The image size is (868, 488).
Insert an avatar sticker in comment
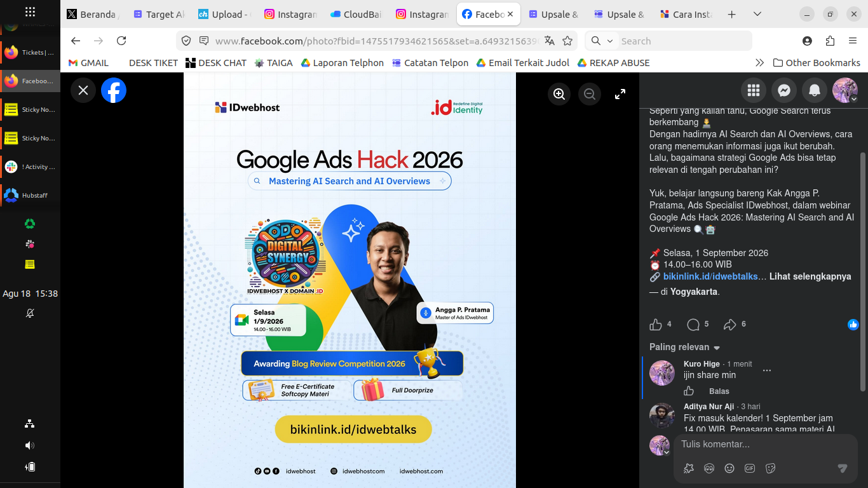(x=709, y=468)
